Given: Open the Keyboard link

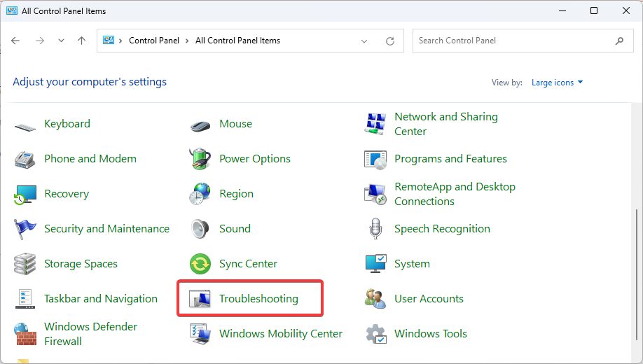Looking at the screenshot, I should point(67,124).
